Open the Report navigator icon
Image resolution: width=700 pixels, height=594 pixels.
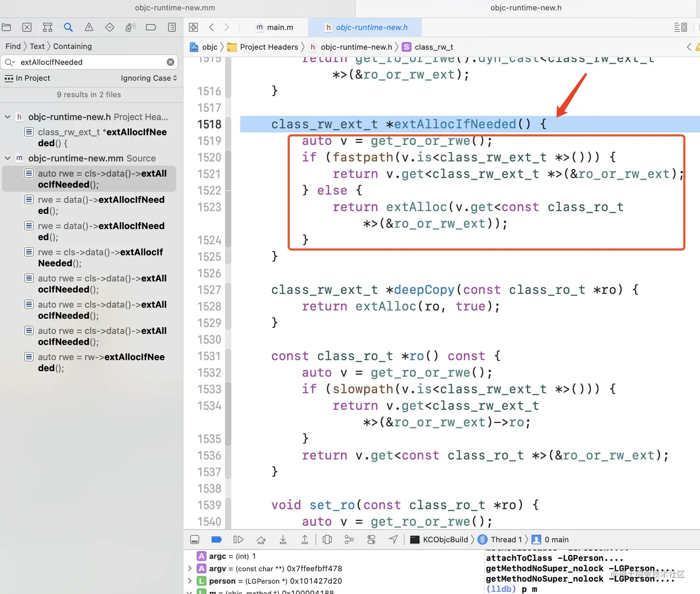(x=172, y=27)
